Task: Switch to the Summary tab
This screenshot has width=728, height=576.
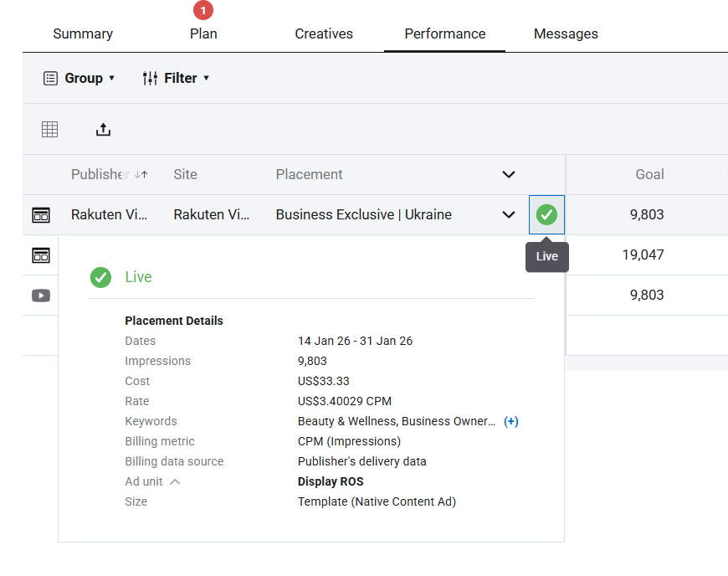Action: pos(83,34)
